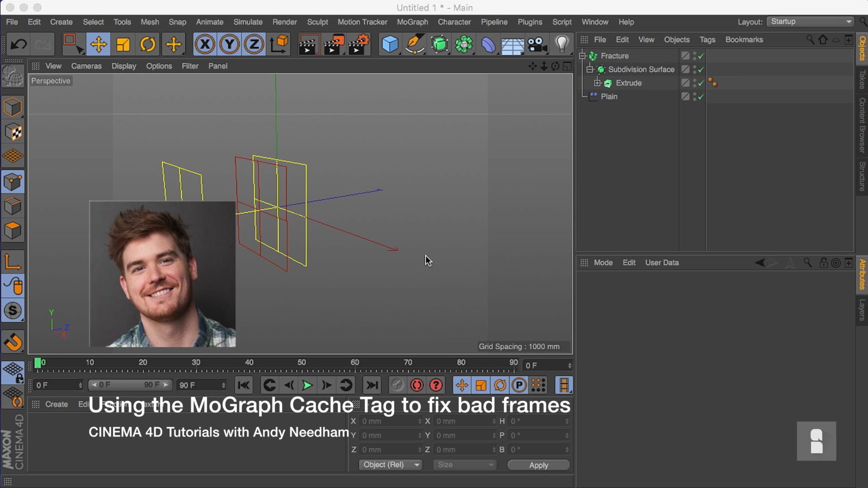Screen dimensions: 868x488
Task: Click the Undo arrow icon
Action: pos(18,44)
